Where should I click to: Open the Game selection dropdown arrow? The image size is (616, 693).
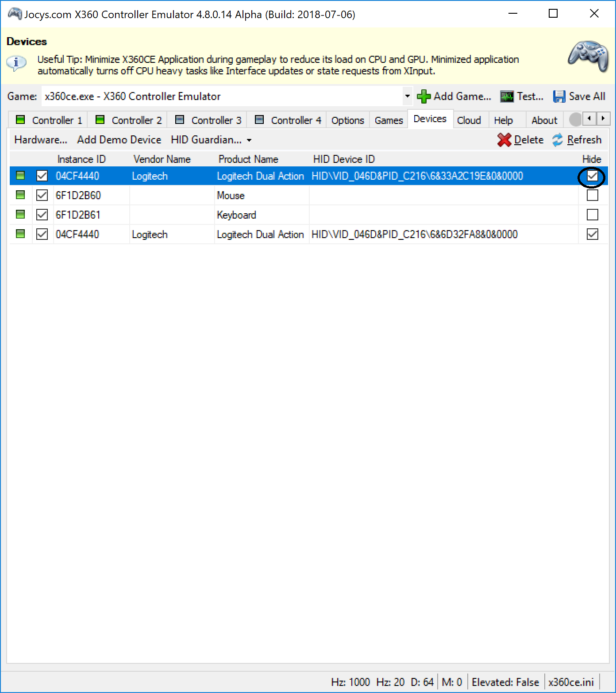[407, 96]
